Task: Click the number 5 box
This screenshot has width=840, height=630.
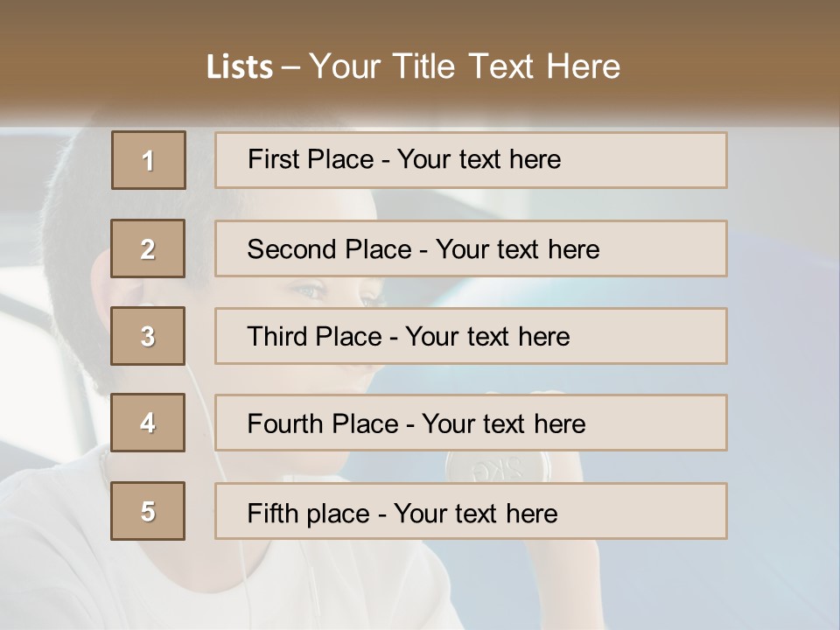Action: point(148,511)
